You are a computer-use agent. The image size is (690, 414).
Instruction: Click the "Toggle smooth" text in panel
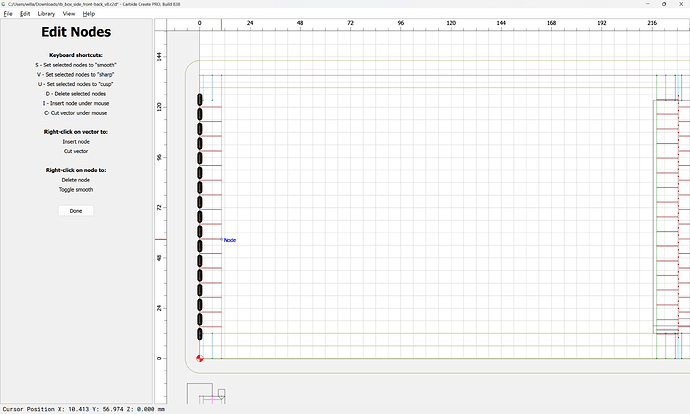coord(76,189)
